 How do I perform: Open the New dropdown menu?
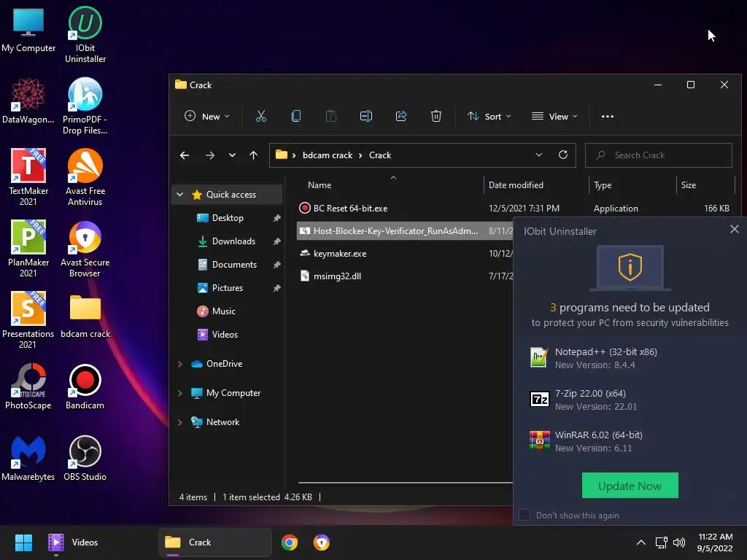click(207, 116)
